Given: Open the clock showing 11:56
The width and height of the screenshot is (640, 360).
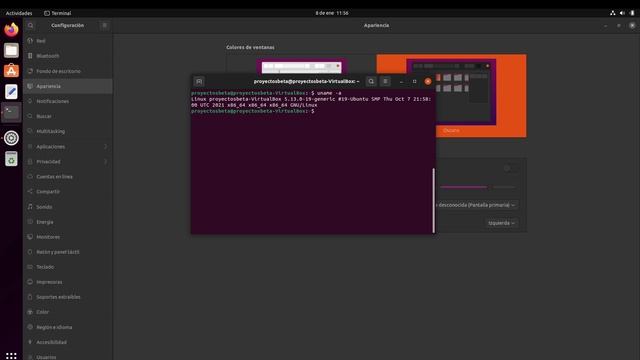Looking at the screenshot, I should pos(332,13).
